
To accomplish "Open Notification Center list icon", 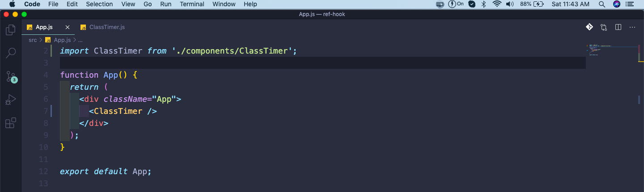I will pos(631,4).
